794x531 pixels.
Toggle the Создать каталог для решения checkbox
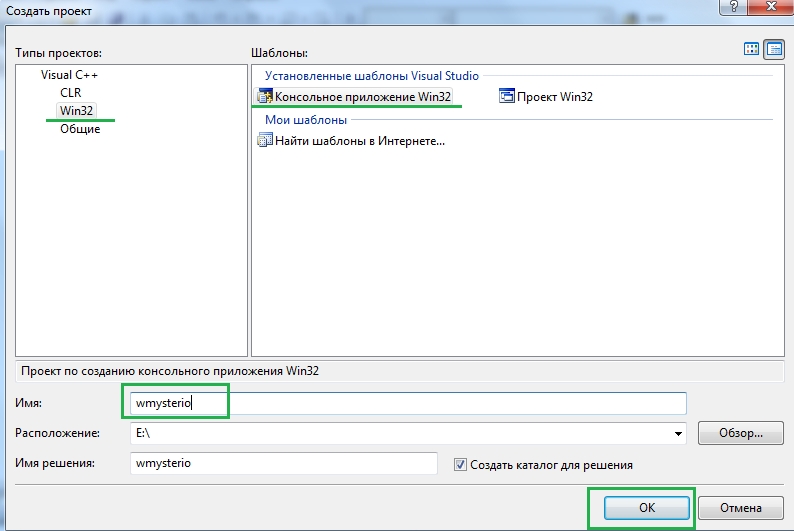[460, 464]
